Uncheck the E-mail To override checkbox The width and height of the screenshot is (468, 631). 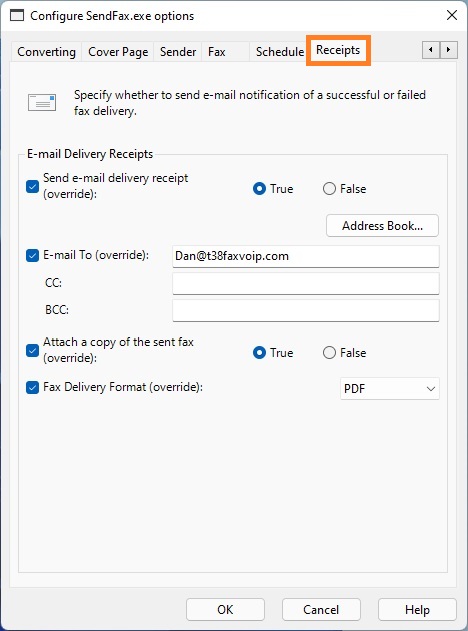click(32, 256)
